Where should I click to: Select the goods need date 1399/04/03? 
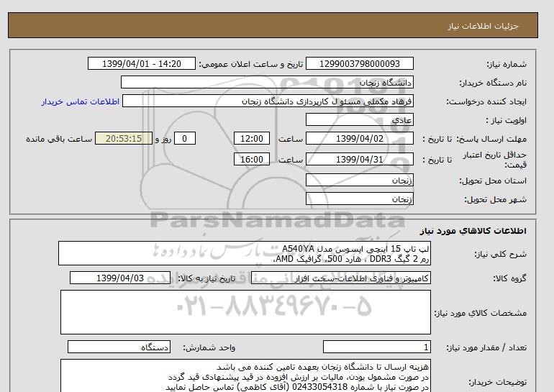tap(120, 278)
